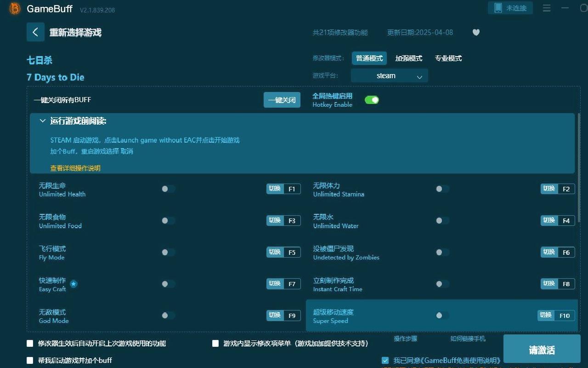Toggle Instant Craft Time switch
Image resolution: width=588 pixels, height=368 pixels.
[x=442, y=284]
